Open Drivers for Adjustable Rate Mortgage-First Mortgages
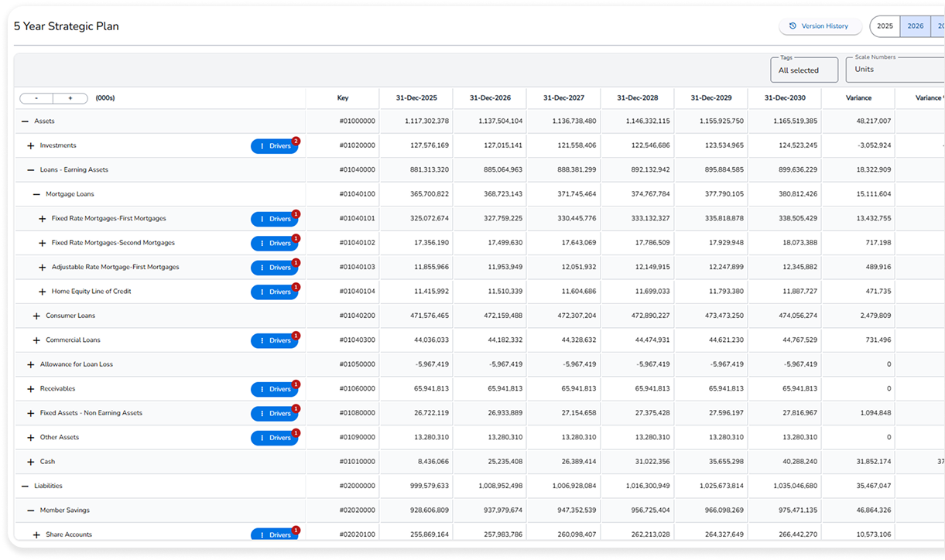The width and height of the screenshot is (945, 560). click(274, 268)
